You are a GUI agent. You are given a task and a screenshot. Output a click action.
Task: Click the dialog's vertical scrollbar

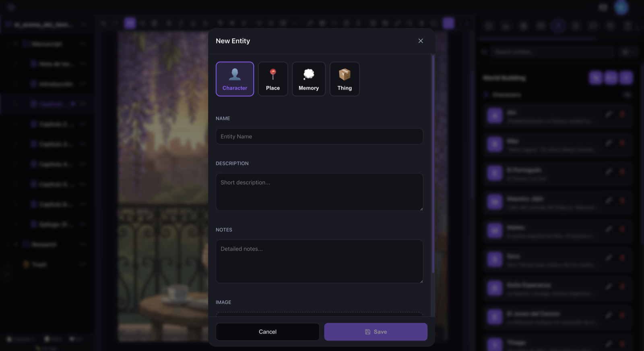coord(433,164)
